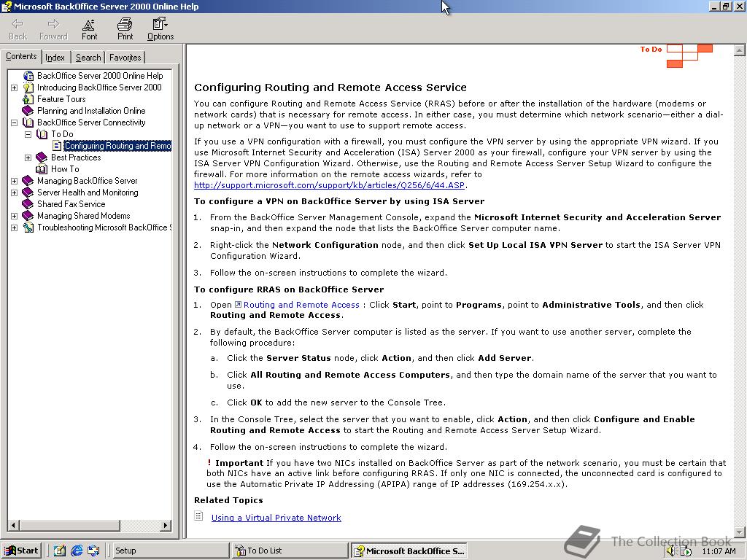Select Configuring Routing and Remote tree topic

tap(117, 146)
